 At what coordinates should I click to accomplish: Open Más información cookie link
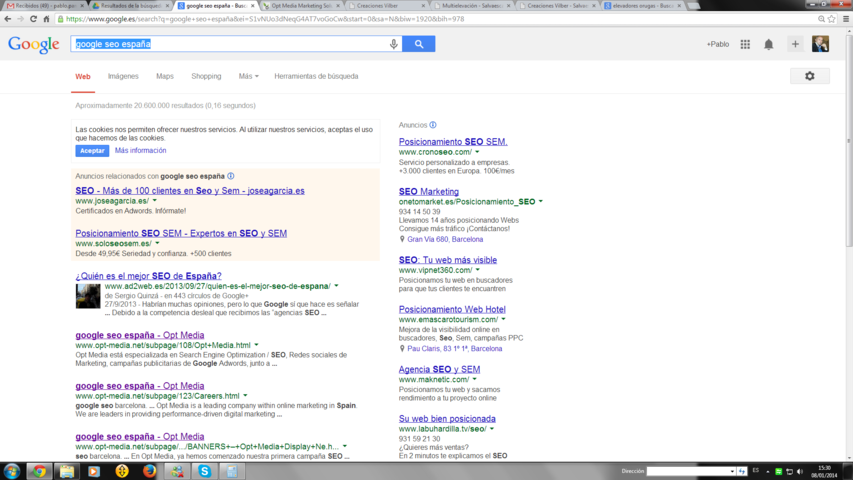click(140, 150)
